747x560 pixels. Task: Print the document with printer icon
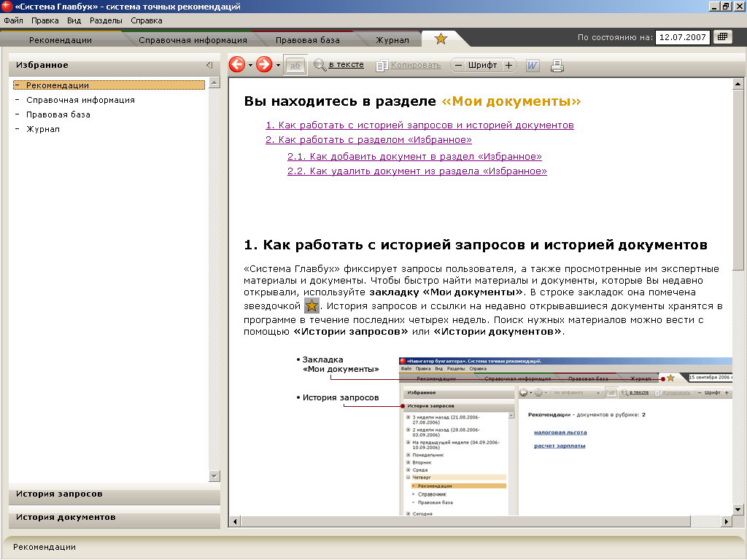click(x=557, y=66)
